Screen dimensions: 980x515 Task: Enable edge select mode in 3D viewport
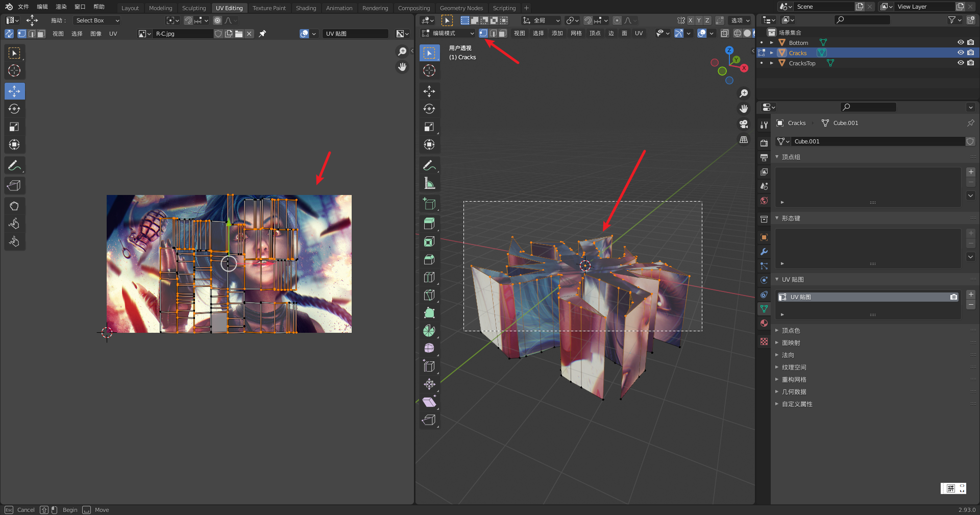pos(493,33)
